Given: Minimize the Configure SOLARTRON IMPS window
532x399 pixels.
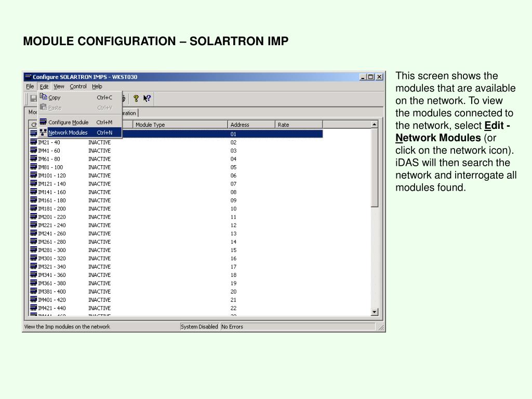Looking at the screenshot, I should coord(363,77).
